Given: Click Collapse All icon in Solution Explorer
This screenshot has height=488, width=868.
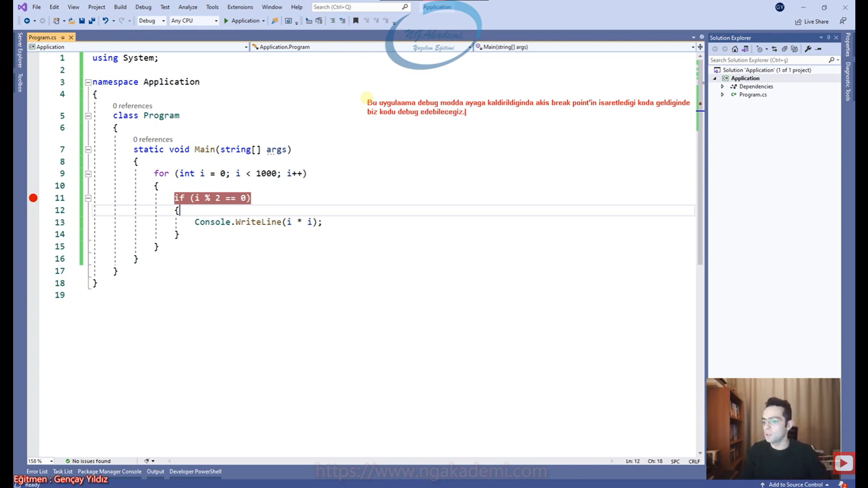Looking at the screenshot, I should click(784, 49).
